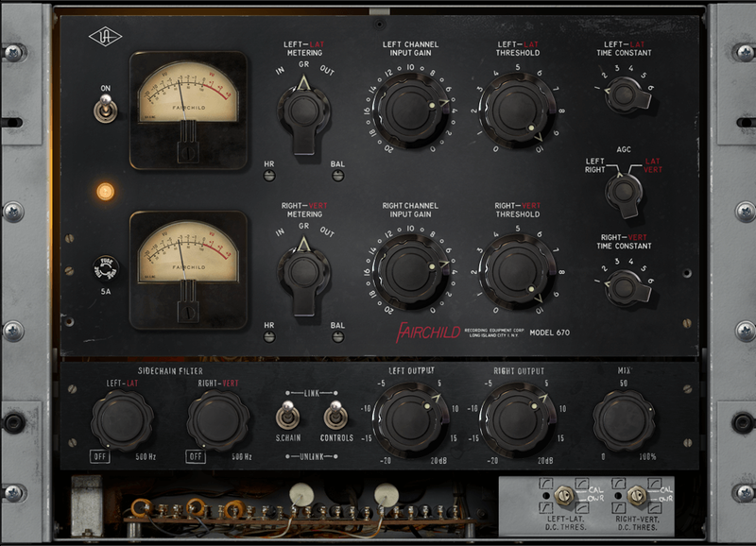Turn the Left-Lat D.C. Thres. screw
Image resolution: width=756 pixels, height=546 pixels.
pyautogui.click(x=563, y=495)
